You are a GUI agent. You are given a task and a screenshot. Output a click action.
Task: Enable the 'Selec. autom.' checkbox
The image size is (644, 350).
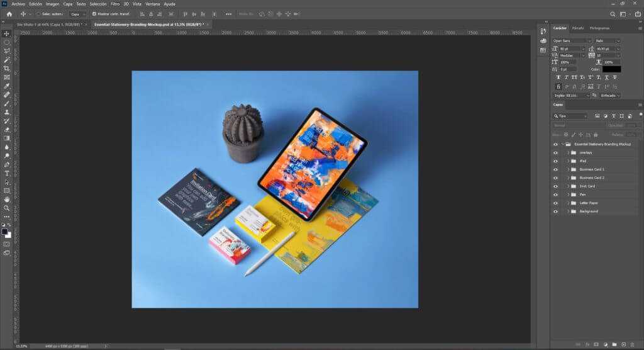tap(38, 13)
